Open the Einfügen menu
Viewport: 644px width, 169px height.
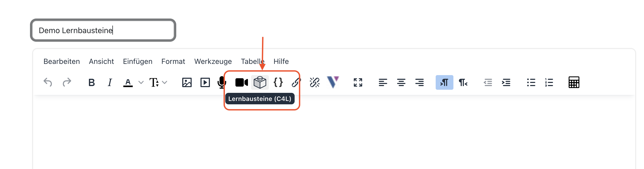pyautogui.click(x=138, y=61)
